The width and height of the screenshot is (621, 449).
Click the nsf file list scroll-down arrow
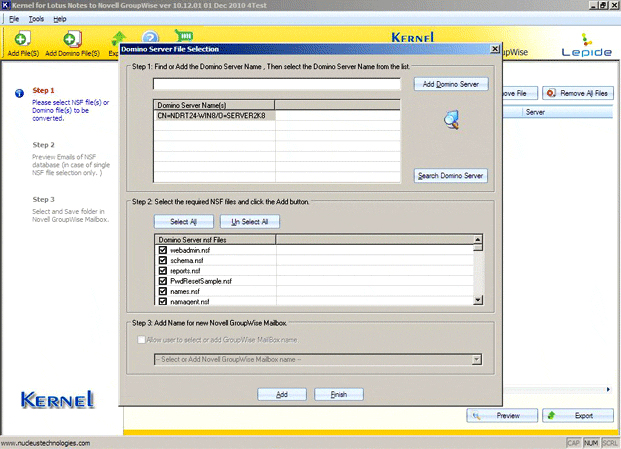coord(478,300)
